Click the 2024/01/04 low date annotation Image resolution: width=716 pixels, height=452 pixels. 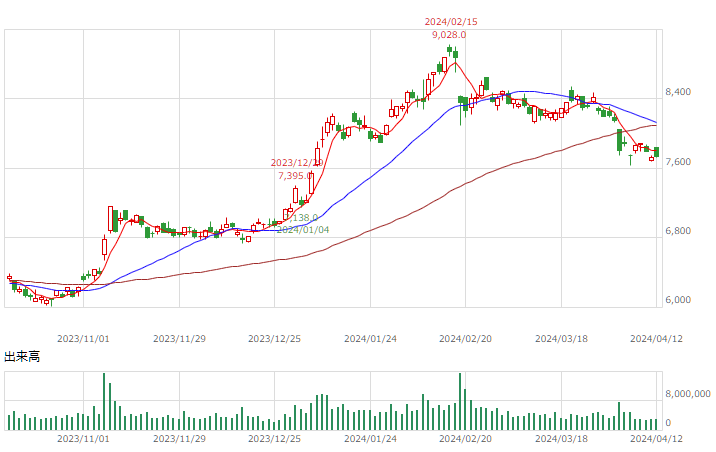303,230
